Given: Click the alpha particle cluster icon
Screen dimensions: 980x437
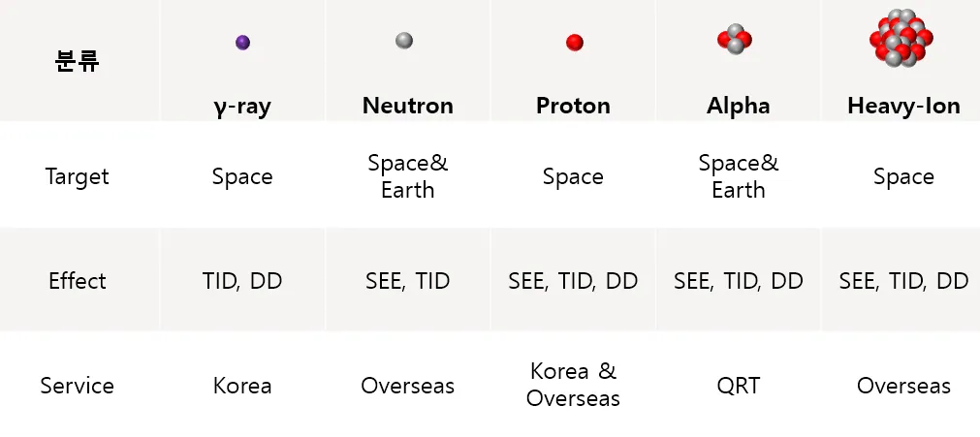Looking at the screenshot, I should [x=735, y=41].
